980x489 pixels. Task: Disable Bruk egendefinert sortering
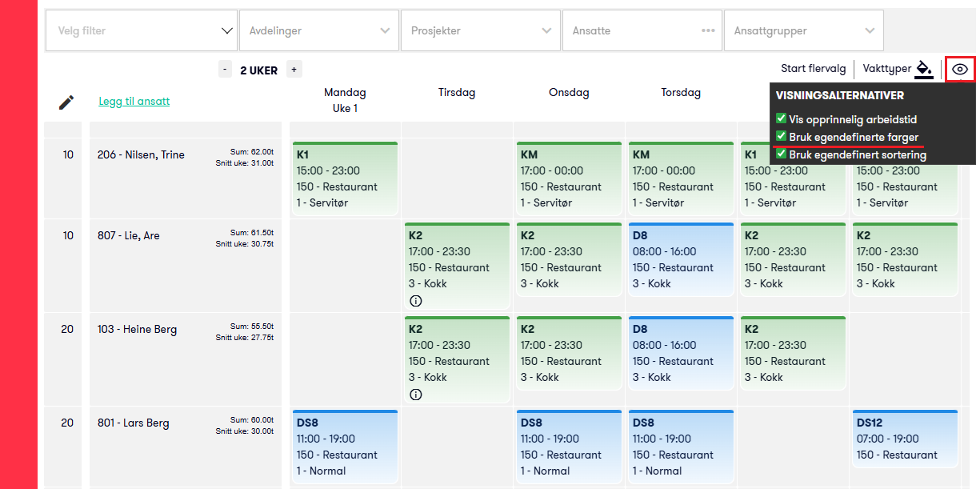tap(782, 154)
